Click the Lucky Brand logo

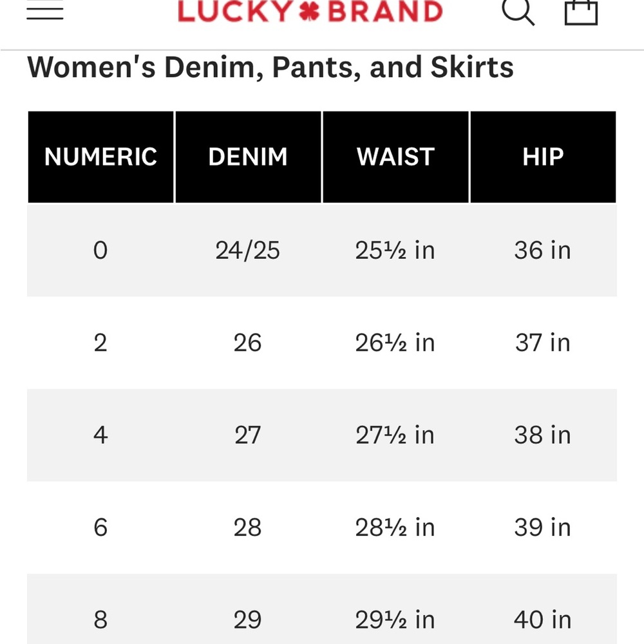click(x=310, y=11)
